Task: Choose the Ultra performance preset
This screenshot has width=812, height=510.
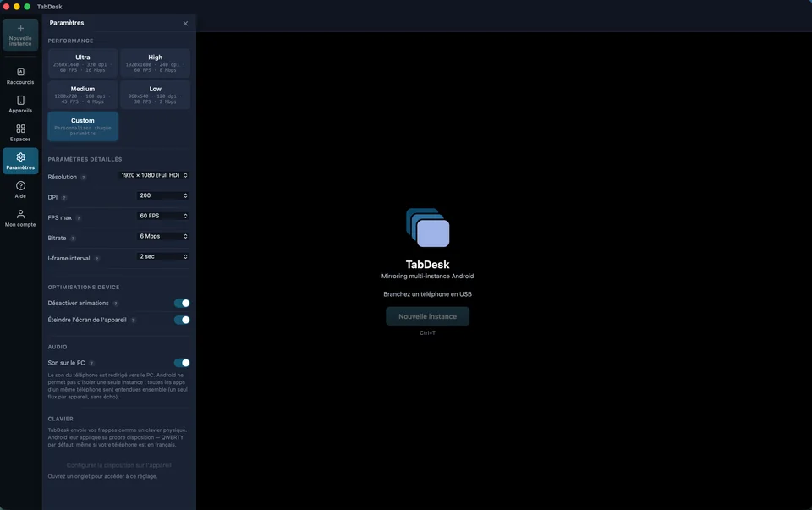Action: coord(83,63)
